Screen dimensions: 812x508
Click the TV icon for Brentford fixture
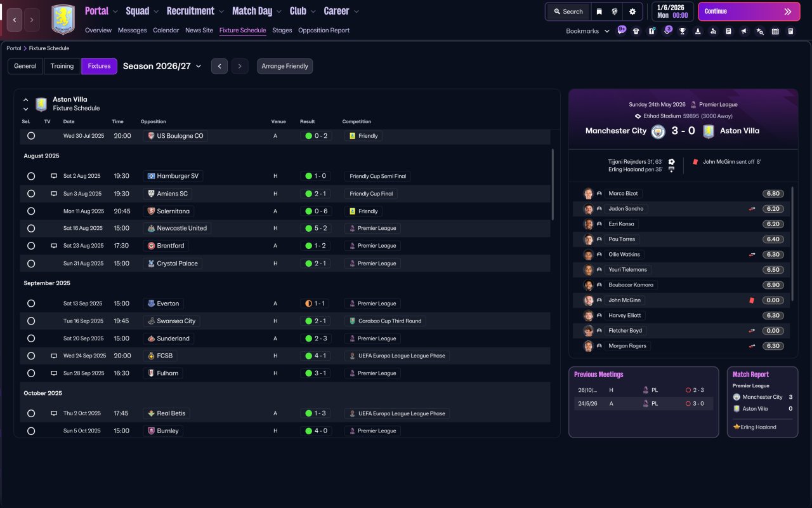(54, 246)
